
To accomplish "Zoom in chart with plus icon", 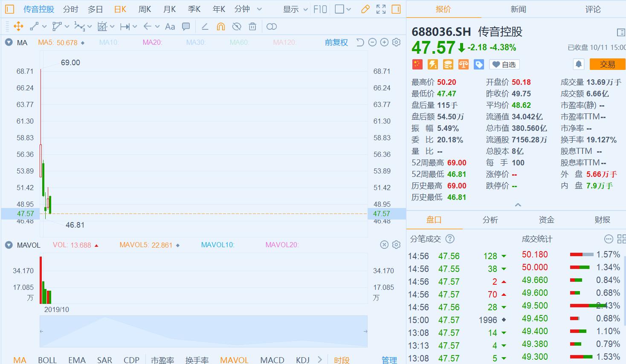I will (384, 42).
